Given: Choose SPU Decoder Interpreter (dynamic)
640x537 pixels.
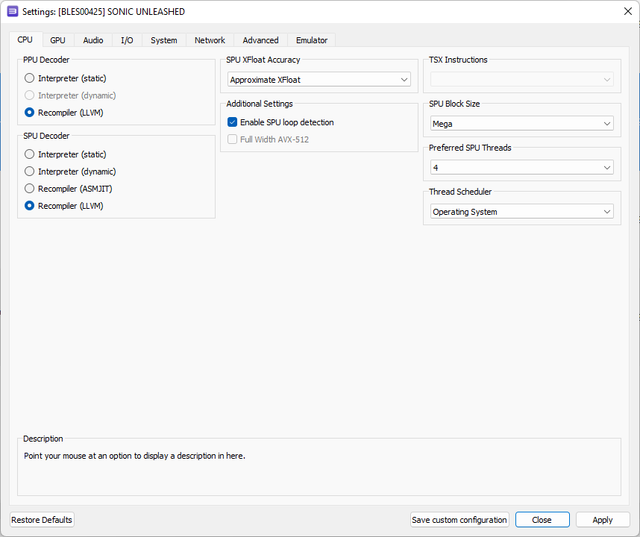Looking at the screenshot, I should (x=70, y=171).
